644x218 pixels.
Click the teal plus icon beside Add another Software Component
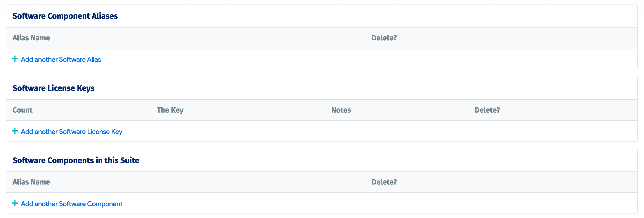15,203
